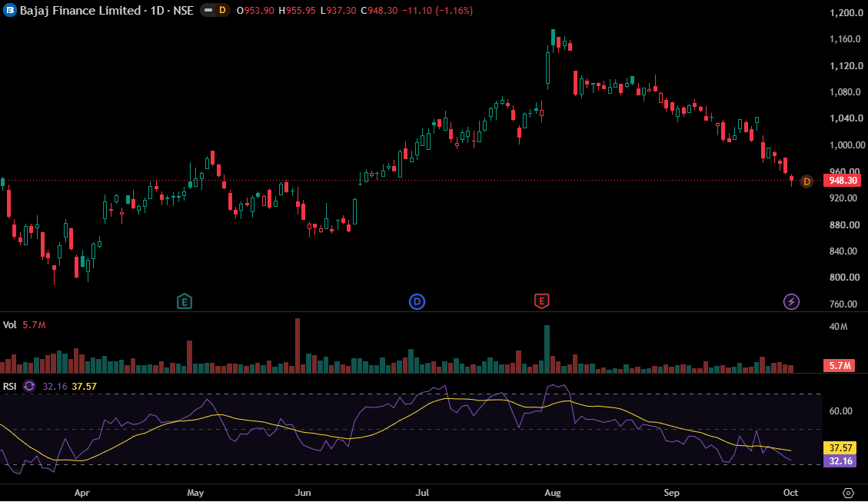Click the purple RSI legend value 32.16
The width and height of the screenshot is (868, 502).
[x=55, y=387]
